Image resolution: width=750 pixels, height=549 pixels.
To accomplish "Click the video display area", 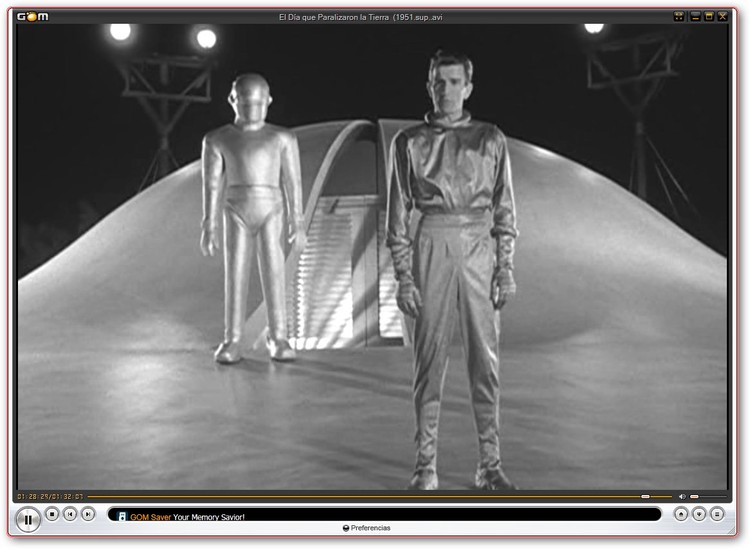I will (x=372, y=256).
